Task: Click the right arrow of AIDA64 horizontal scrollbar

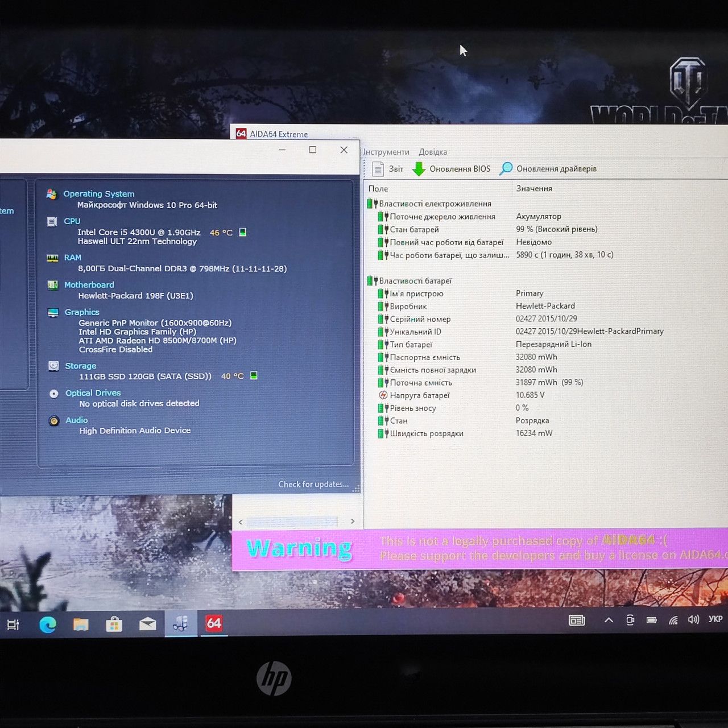Action: pos(353,521)
